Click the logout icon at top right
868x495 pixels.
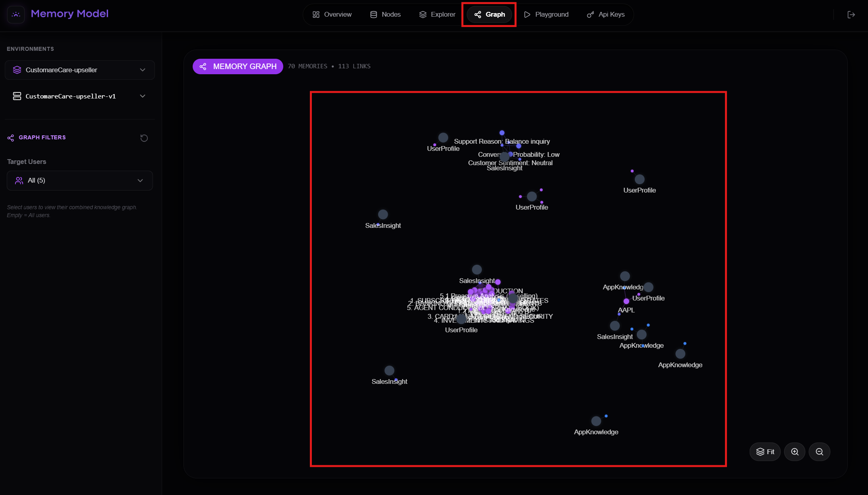[851, 15]
